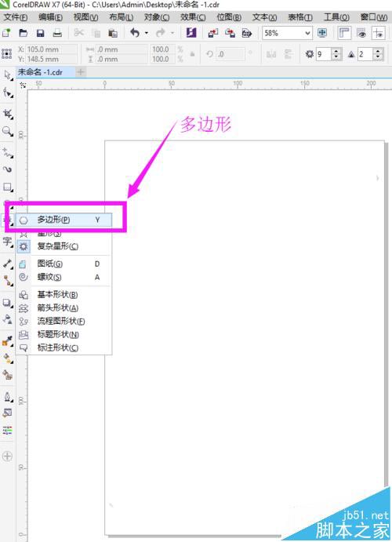
Task: Select the Smart Fill tool
Action: pos(7,375)
